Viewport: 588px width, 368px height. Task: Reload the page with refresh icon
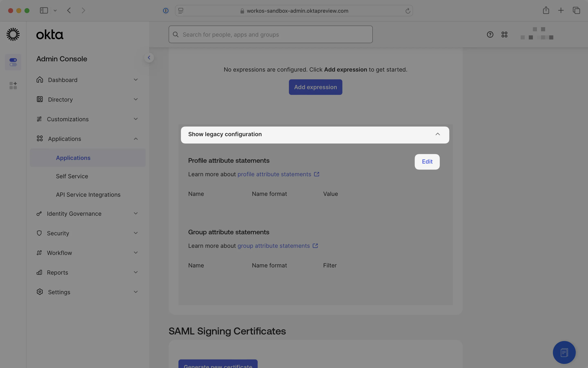(408, 11)
